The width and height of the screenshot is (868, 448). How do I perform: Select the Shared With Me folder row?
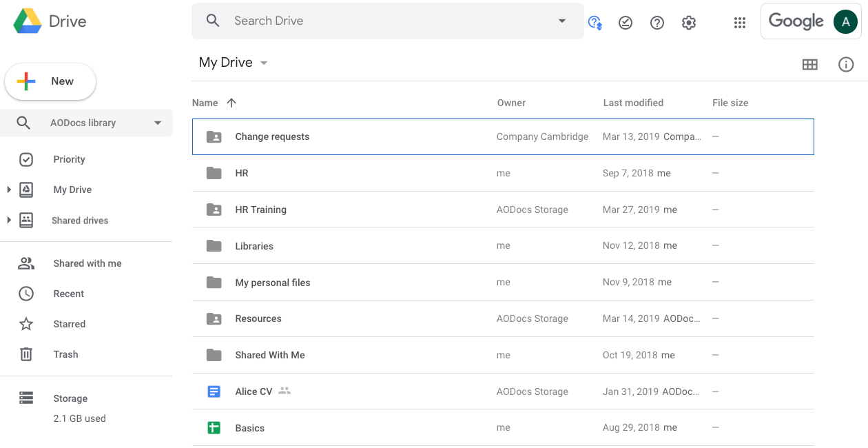[503, 355]
